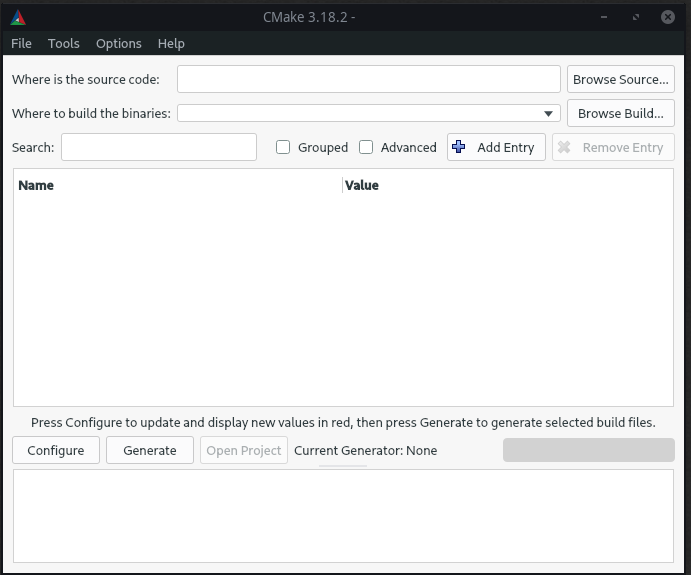Click the blue plus icon on Add Entry
Viewport: 691px width, 575px height.
[x=458, y=147]
